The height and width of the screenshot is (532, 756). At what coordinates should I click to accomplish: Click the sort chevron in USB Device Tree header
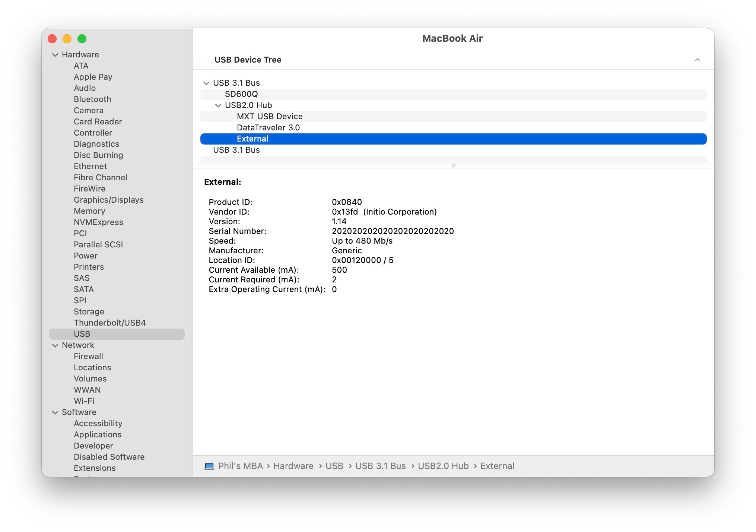click(697, 60)
